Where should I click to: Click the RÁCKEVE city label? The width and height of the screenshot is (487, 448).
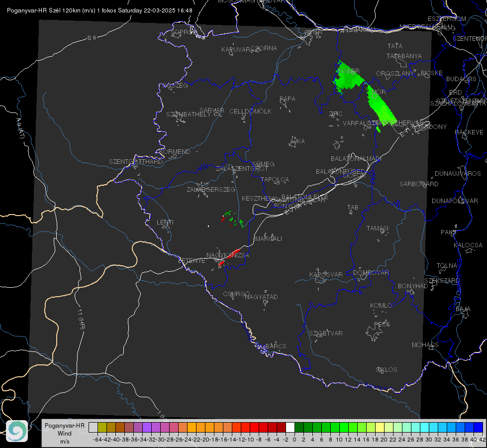coord(469,132)
